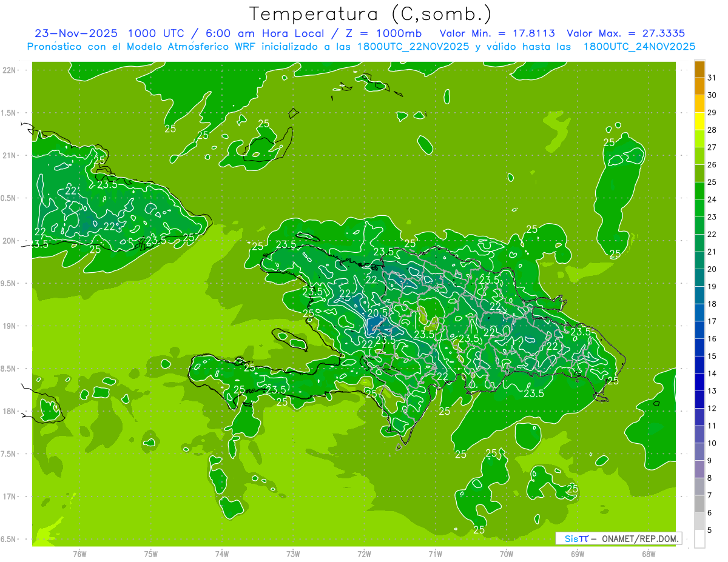728x562 pixels.
Task: Click the "70W" longitude axis label
Action: click(507, 554)
